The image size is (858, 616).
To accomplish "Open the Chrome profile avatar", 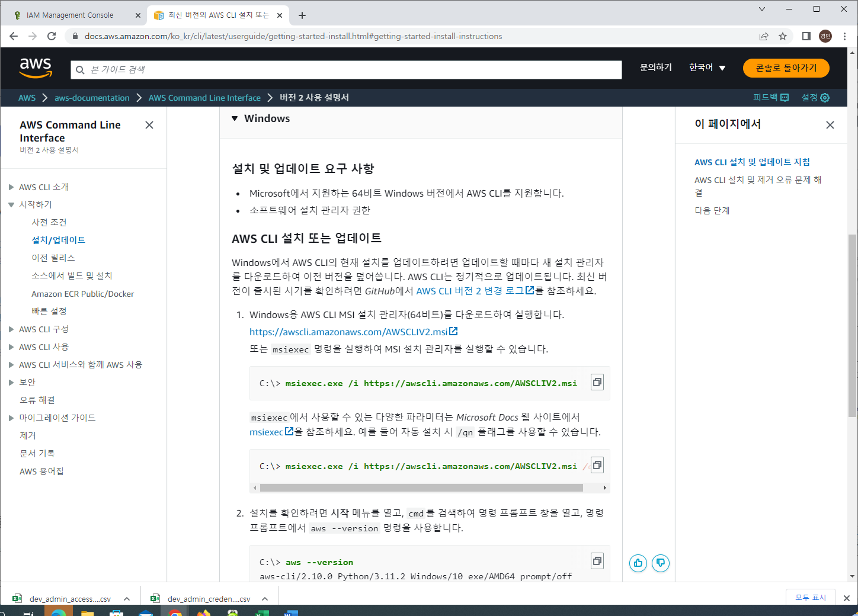I will pos(825,36).
